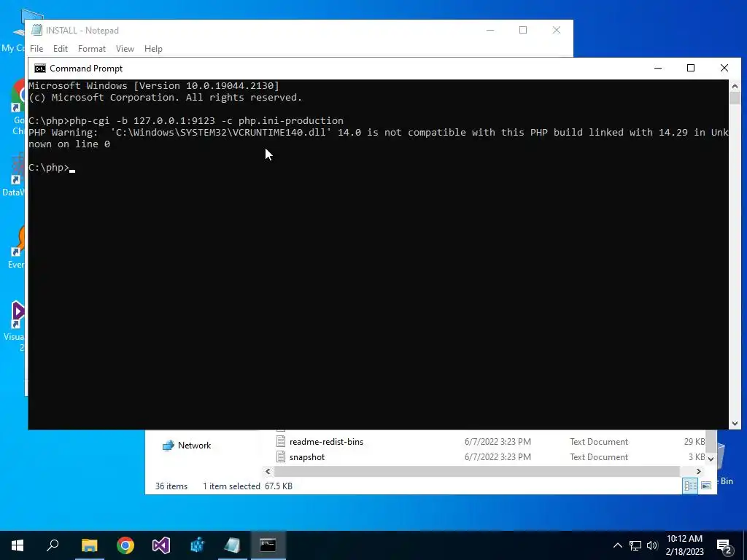The height and width of the screenshot is (560, 747).
Task: Select the snapshot text file
Action: (307, 457)
